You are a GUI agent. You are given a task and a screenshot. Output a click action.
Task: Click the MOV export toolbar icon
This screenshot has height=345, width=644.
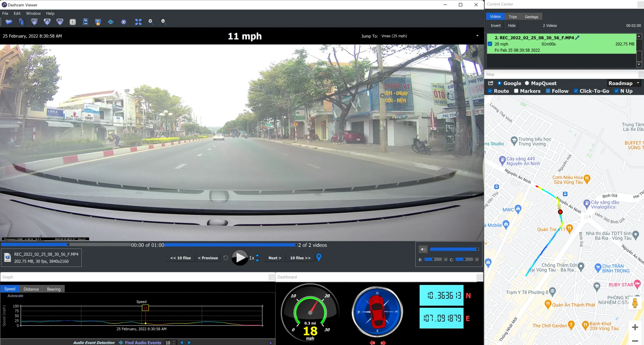(60, 22)
